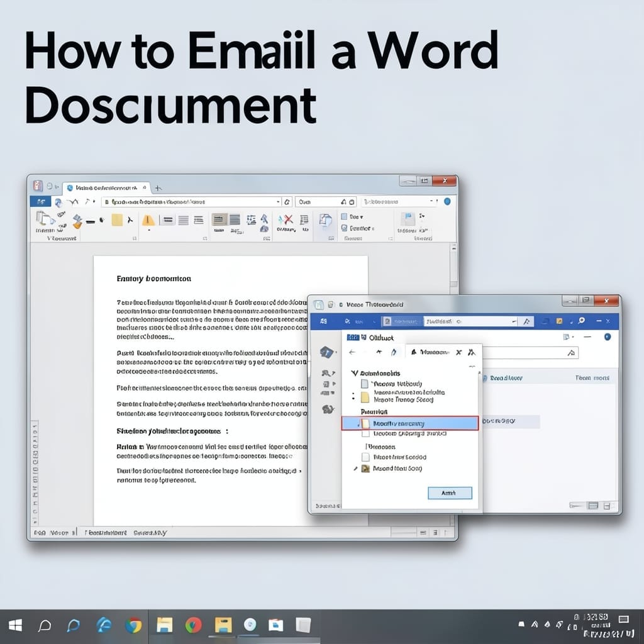Click the file icon under 'Btaoooos'

[x=365, y=457]
